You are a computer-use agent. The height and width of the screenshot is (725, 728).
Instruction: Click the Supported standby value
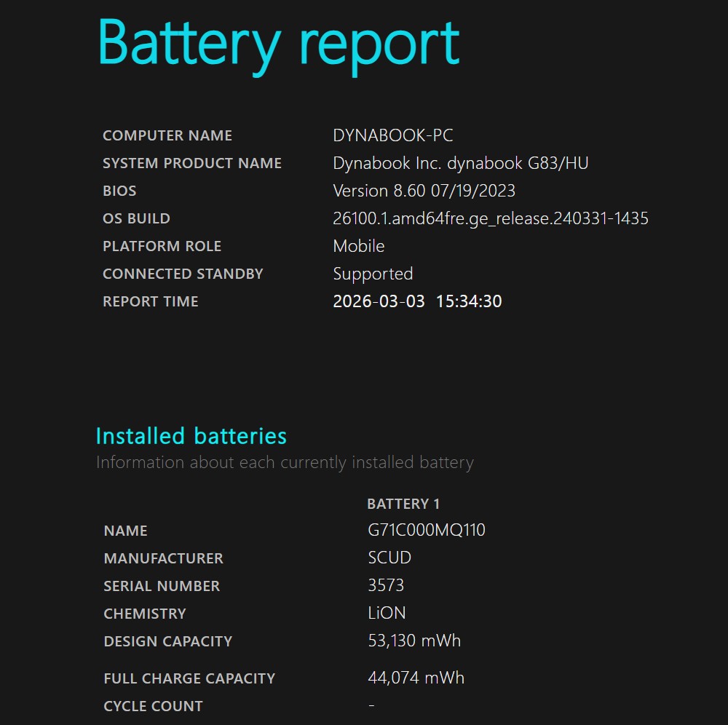pos(373,274)
